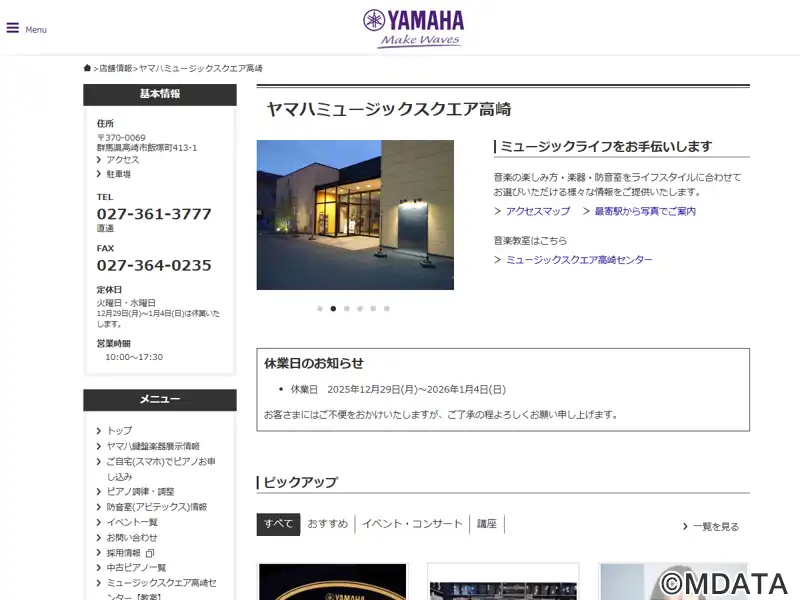Screen dimensions: 800x600
Task: Open 一覧を見る link
Action: point(716,527)
